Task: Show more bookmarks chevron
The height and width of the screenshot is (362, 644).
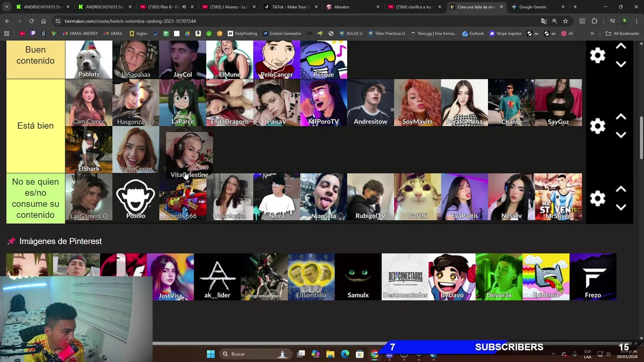Action: click(592, 34)
